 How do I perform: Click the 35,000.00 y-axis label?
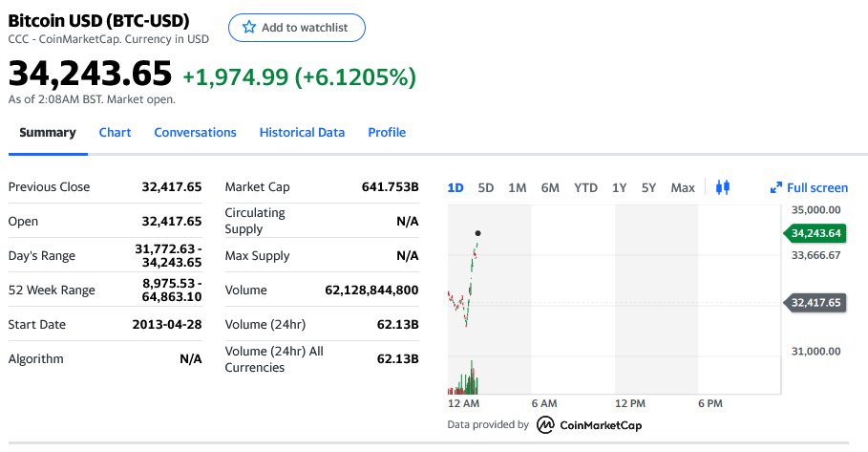(x=816, y=210)
